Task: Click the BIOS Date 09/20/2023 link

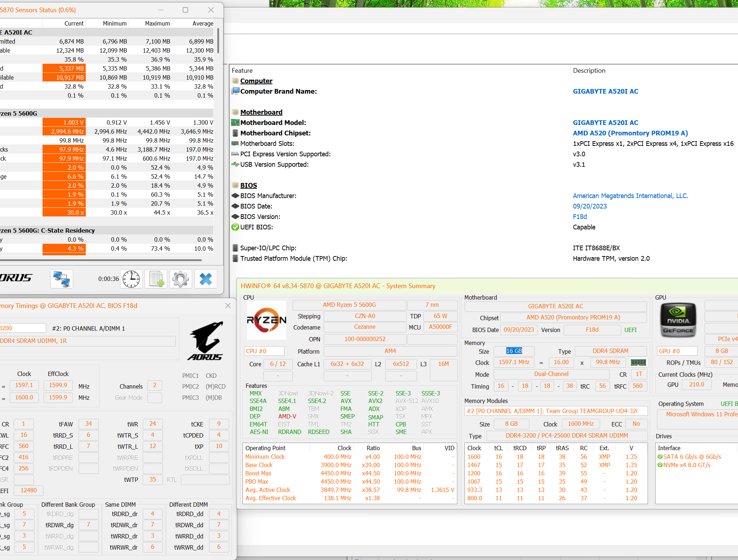Action: [x=590, y=206]
